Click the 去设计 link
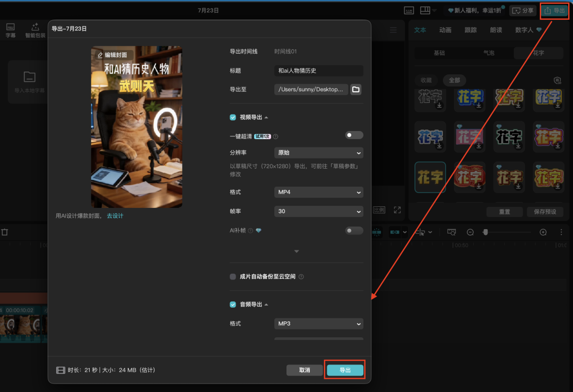573x392 pixels. coord(115,216)
